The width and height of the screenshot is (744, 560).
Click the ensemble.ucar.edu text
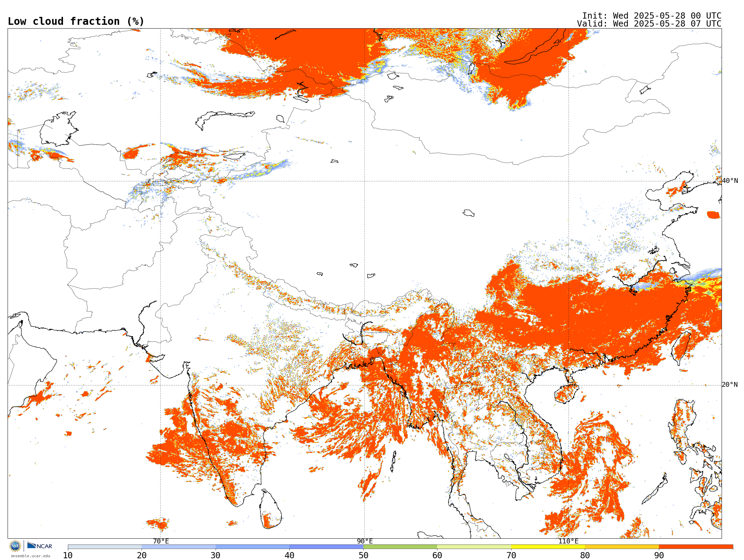31,556
